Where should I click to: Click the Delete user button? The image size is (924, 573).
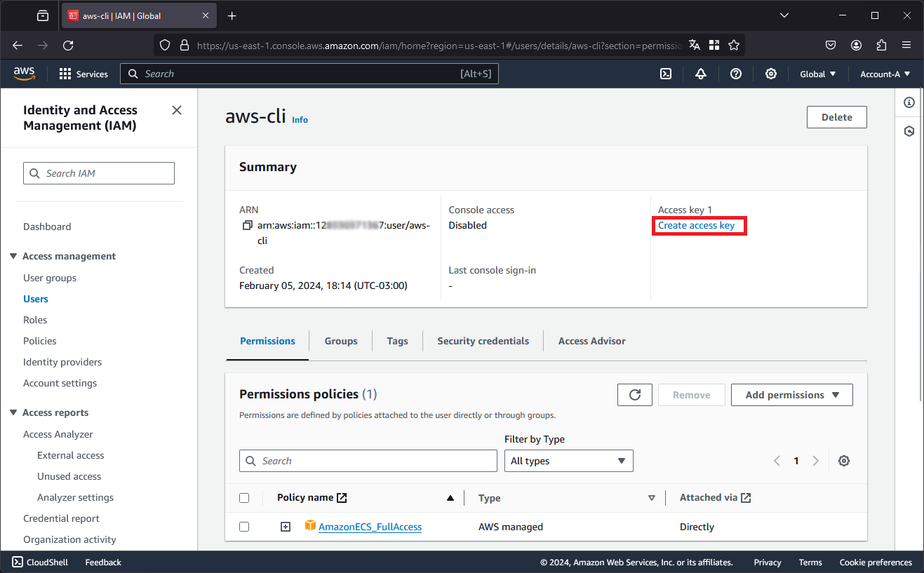(837, 117)
